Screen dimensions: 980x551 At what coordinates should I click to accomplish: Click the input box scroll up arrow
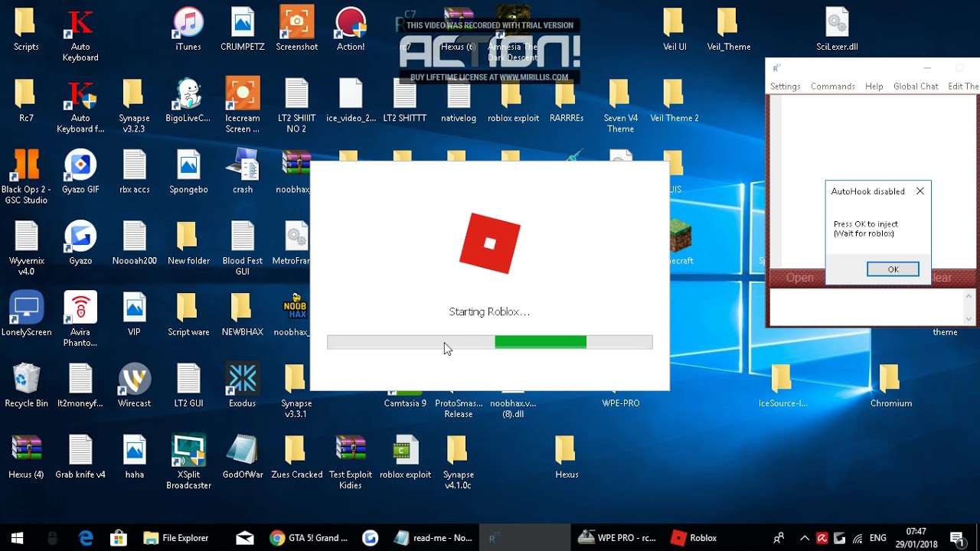(x=969, y=295)
